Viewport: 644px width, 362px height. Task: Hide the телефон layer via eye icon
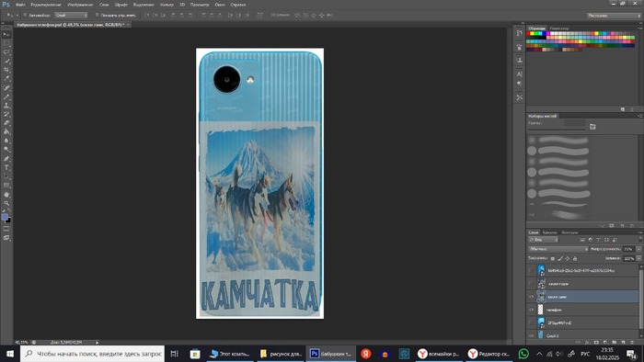pyautogui.click(x=531, y=310)
